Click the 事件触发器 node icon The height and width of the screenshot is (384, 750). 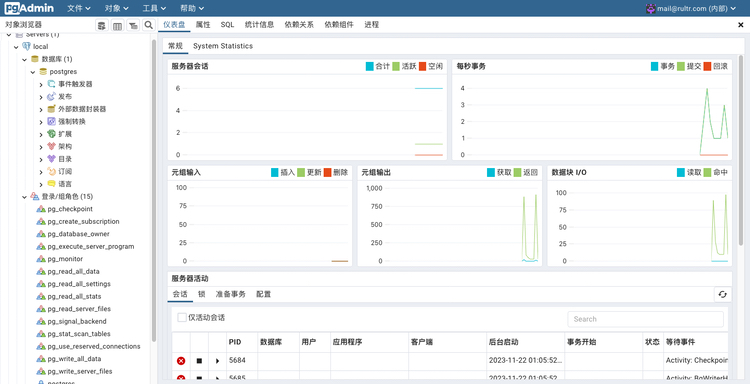(51, 84)
